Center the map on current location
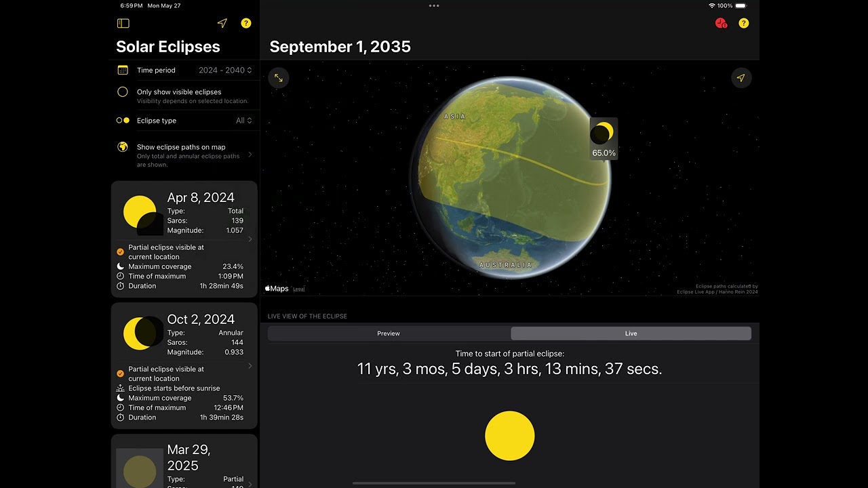868x488 pixels. 741,78
